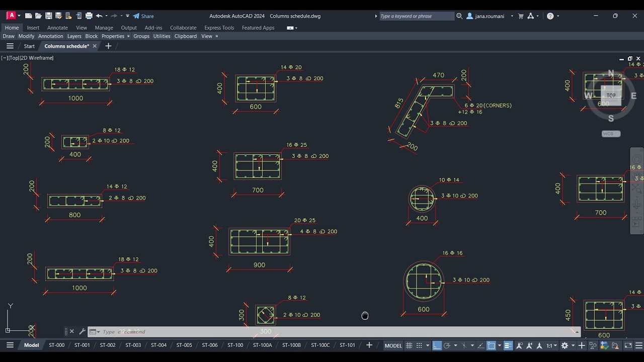Click the search magnifier icon
This screenshot has width=644, height=362.
pyautogui.click(x=459, y=16)
